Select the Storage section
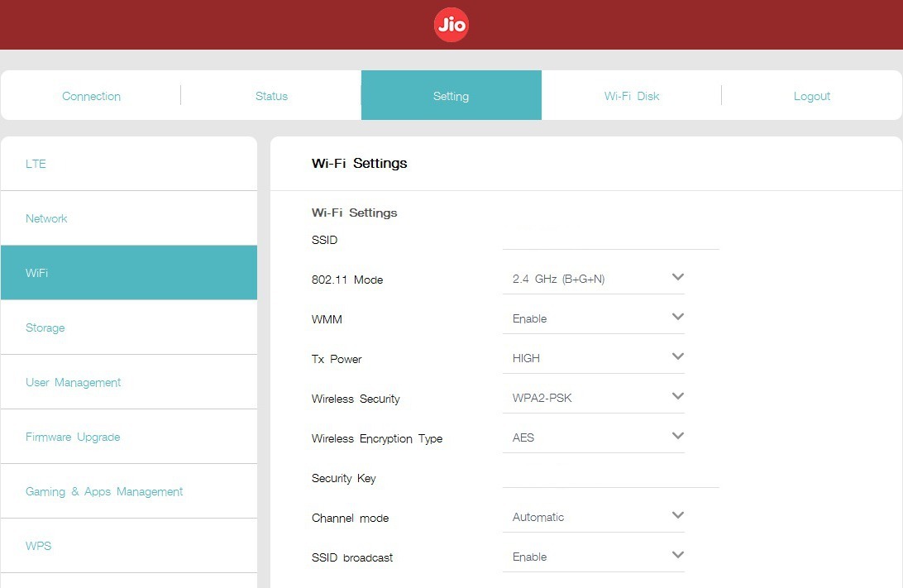The height and width of the screenshot is (588, 903). [45, 327]
